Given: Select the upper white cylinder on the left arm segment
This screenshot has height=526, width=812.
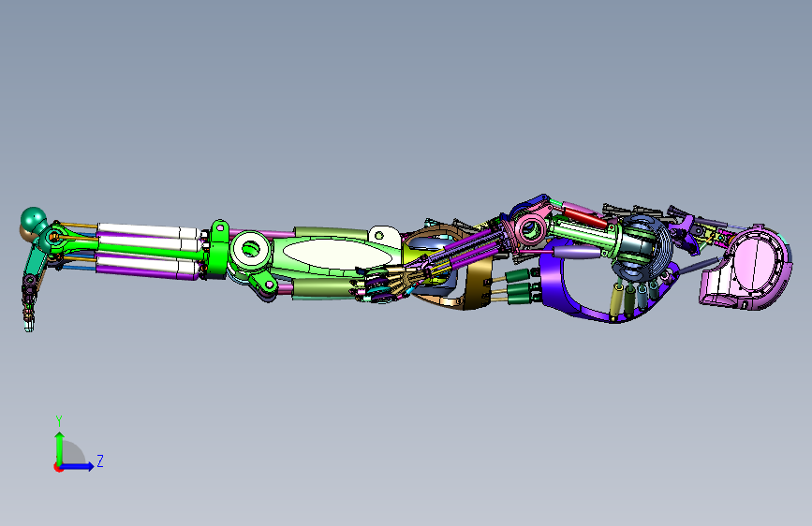Looking at the screenshot, I should [x=148, y=231].
